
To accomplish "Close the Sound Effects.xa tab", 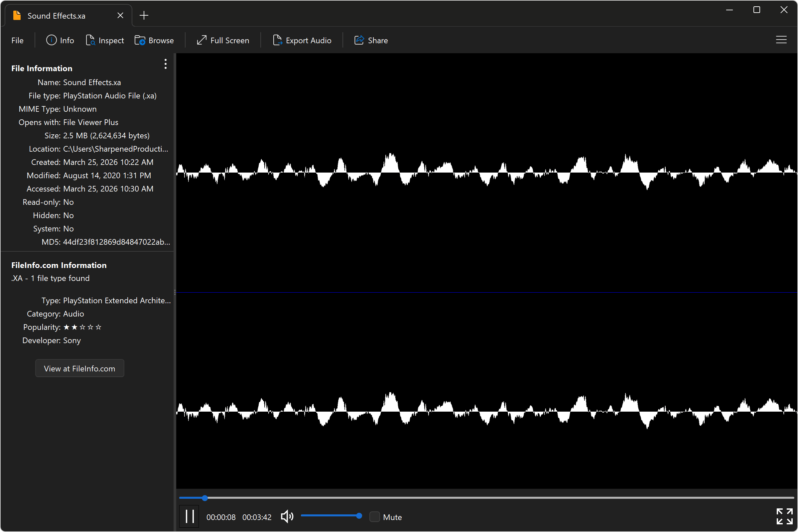I will click(120, 16).
